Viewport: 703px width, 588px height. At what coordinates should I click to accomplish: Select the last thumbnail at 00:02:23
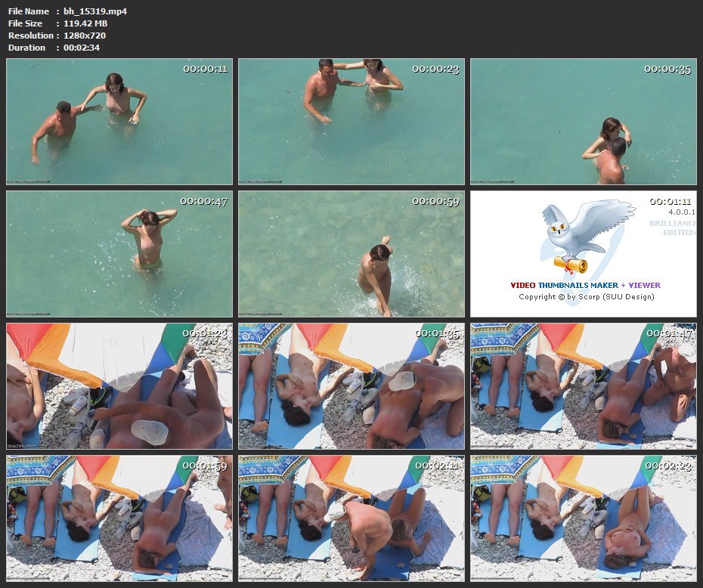(x=583, y=518)
